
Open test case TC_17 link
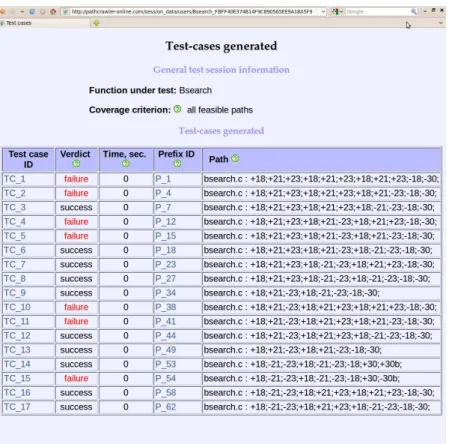click(17, 407)
